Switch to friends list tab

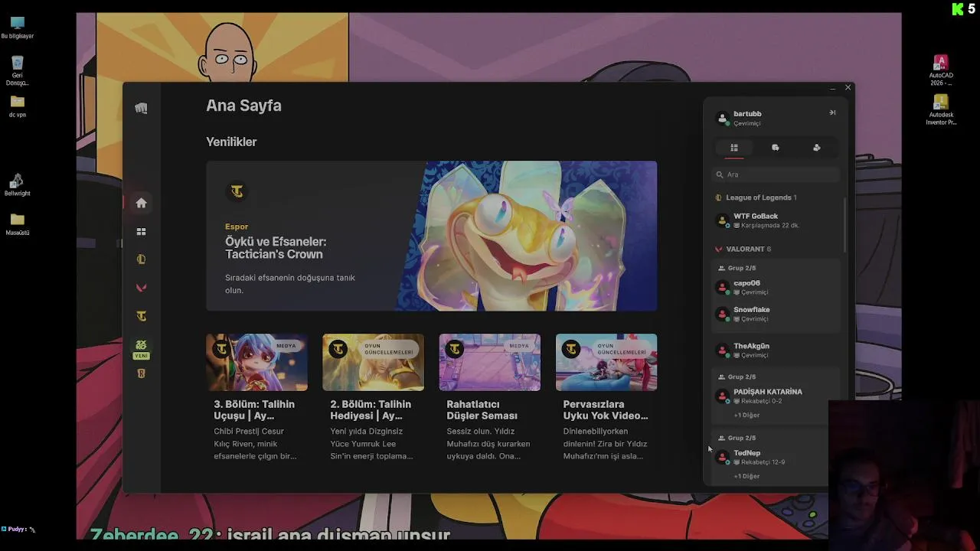(733, 148)
